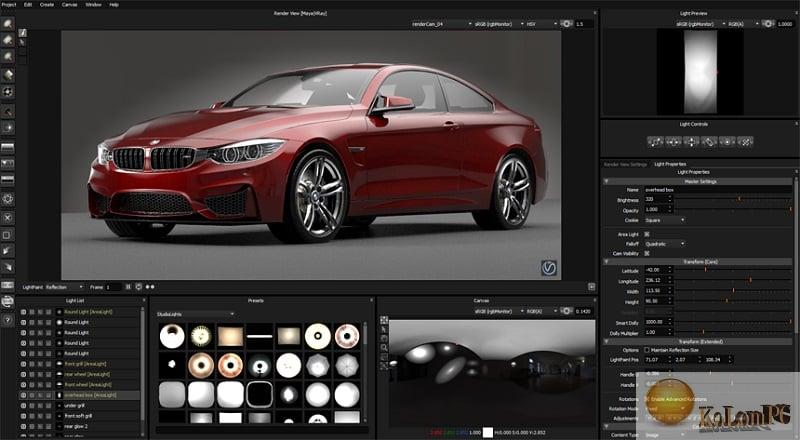Click the V-Ray logo icon on render
The width and height of the screenshot is (800, 440).
(549, 268)
